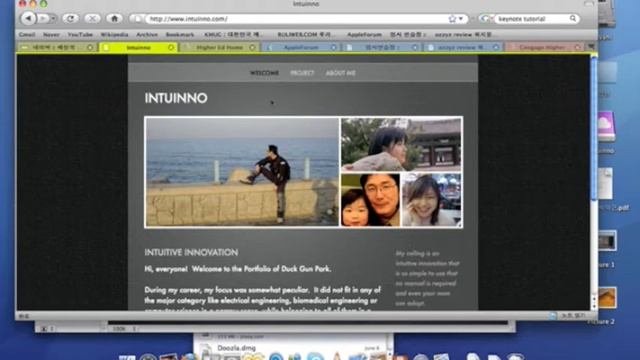Close the AppleForum tab

click(333, 48)
